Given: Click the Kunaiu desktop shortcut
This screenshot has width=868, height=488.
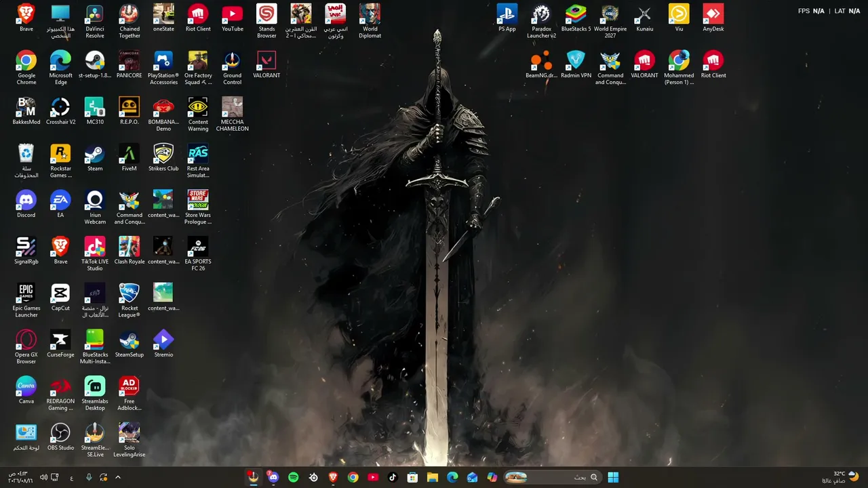Looking at the screenshot, I should pyautogui.click(x=644, y=19).
